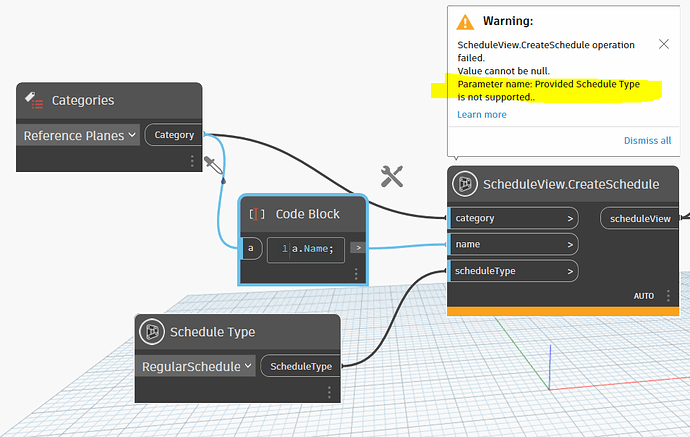Click the ScheduleView.CreateSchedule node icon

(465, 184)
